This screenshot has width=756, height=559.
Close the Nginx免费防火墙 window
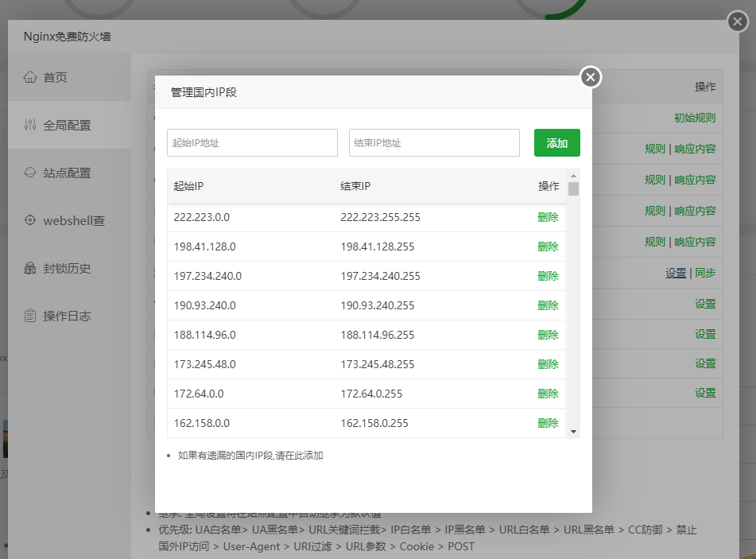737,21
